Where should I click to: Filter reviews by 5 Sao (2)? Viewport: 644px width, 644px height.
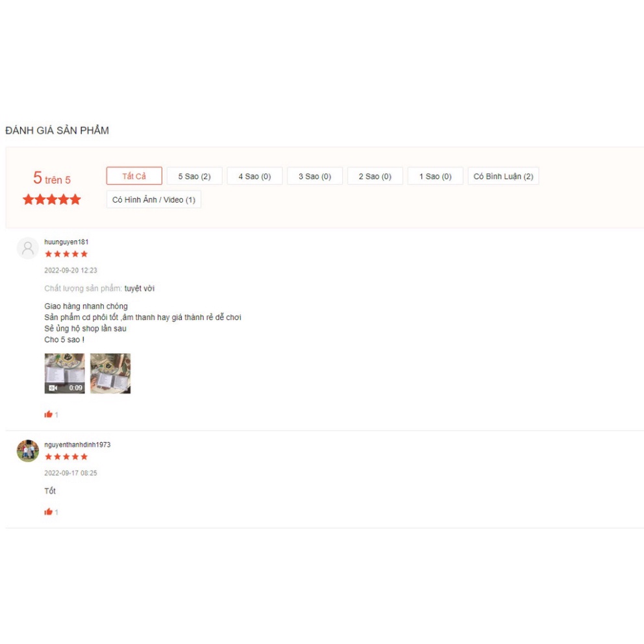[194, 176]
